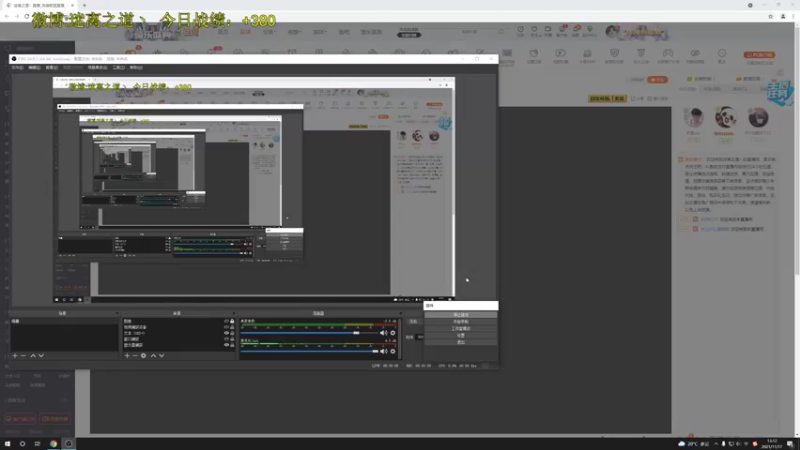800x450 pixels.
Task: Open the follow heart icon on website header
Action: 534,31
